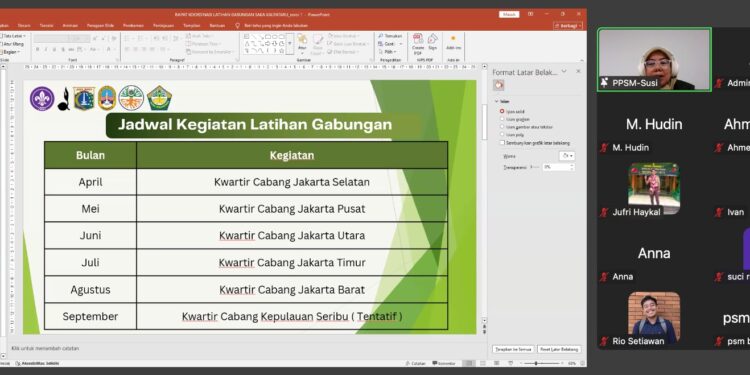The image size is (750, 375).
Task: Click the Atur Ulang reset button
Action: click(x=13, y=44)
